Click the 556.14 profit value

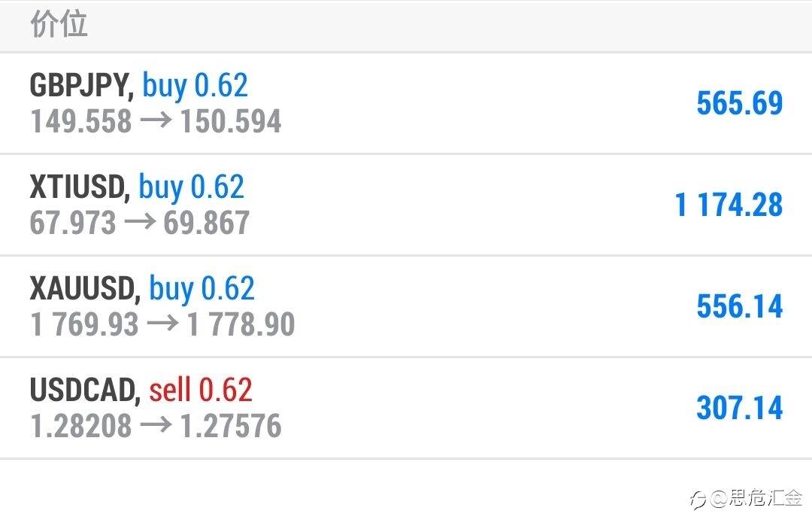pyautogui.click(x=740, y=306)
